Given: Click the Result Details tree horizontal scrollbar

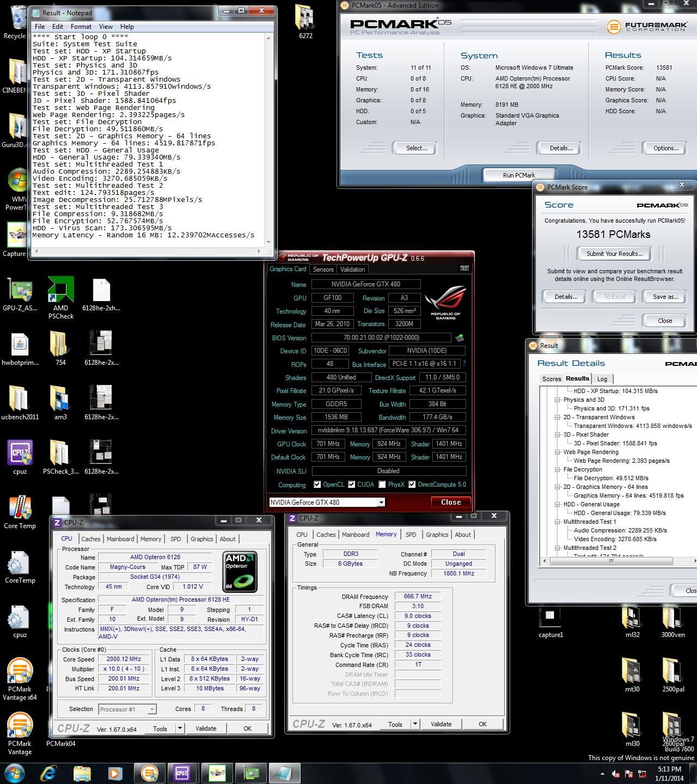Looking at the screenshot, I should click(617, 561).
